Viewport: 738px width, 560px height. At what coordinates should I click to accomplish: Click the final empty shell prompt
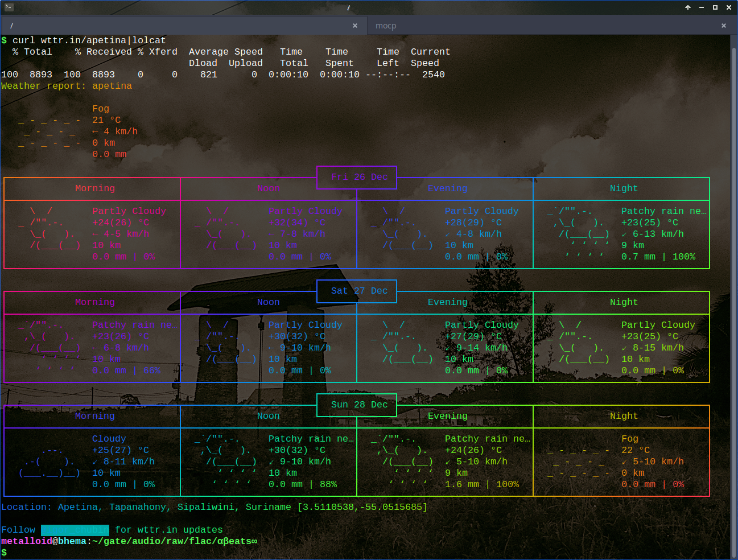(x=5, y=553)
